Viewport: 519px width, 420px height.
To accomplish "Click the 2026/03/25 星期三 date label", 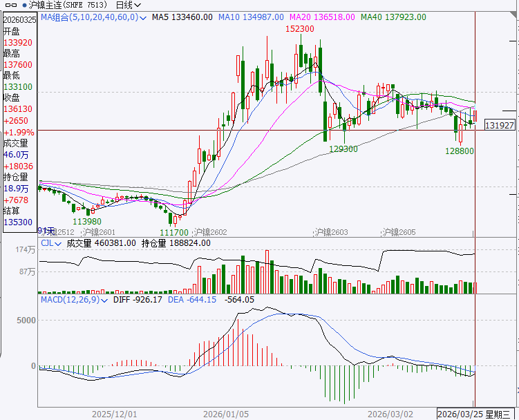I will 477,414.
